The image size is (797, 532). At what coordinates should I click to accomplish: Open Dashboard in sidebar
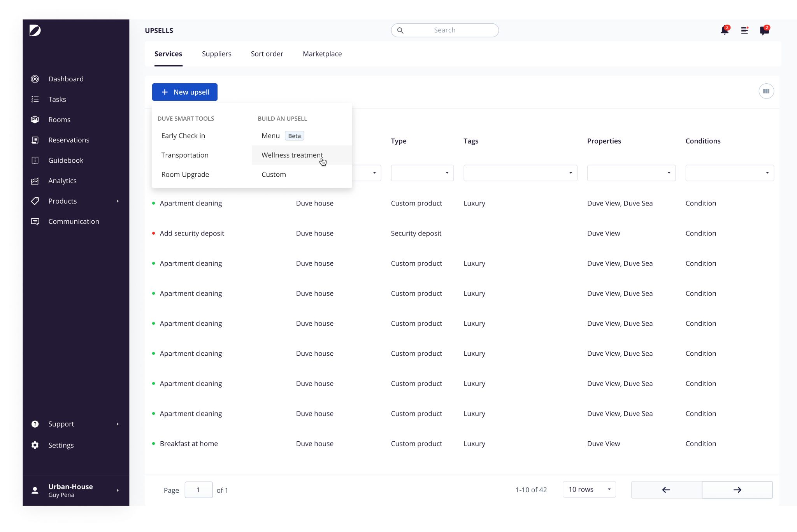click(66, 79)
